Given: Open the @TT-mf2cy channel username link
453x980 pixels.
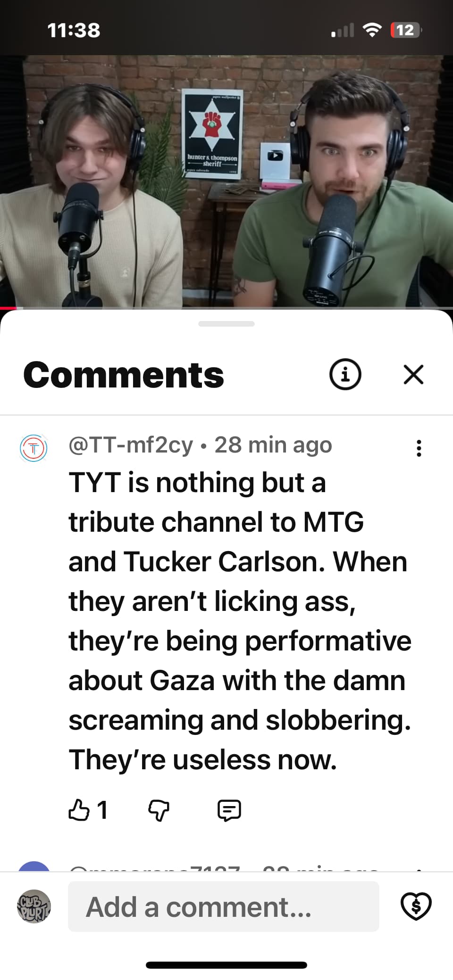Looking at the screenshot, I should 131,445.
